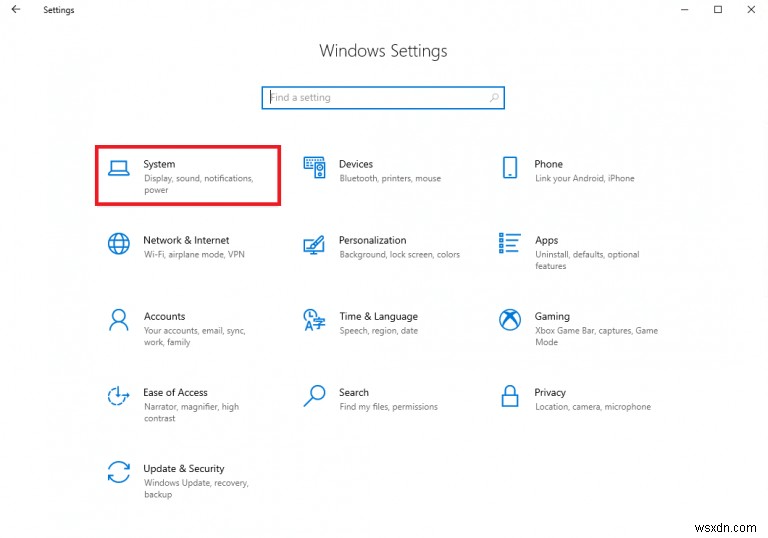Open the Personalization title
This screenshot has height=538, width=768.
(x=373, y=240)
